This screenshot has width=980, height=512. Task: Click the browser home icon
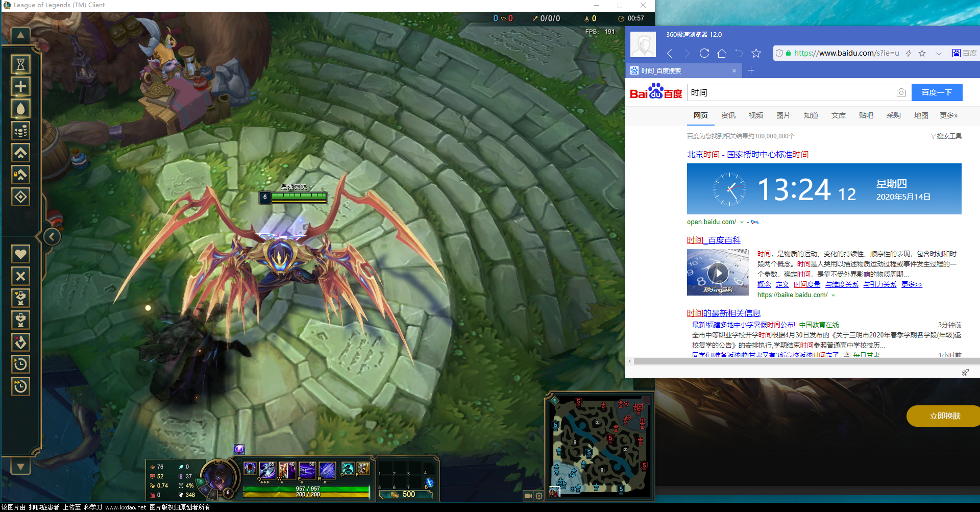click(x=722, y=53)
